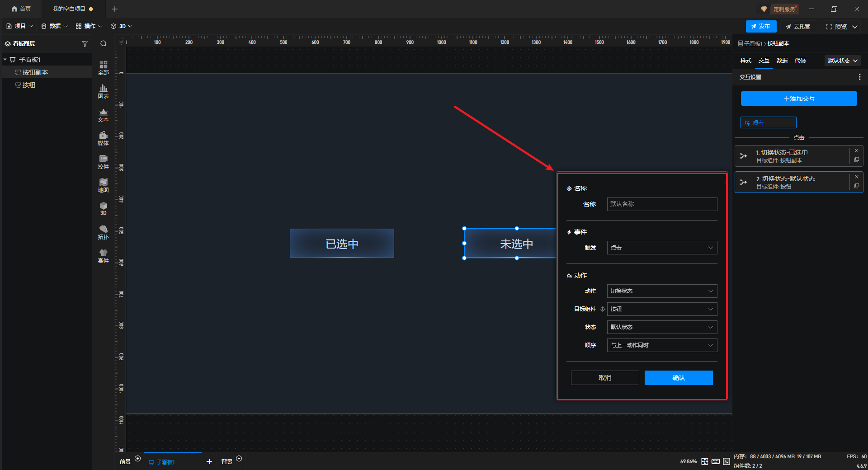Open the 图表 chart components category
This screenshot has height=470, width=868.
coord(103,91)
